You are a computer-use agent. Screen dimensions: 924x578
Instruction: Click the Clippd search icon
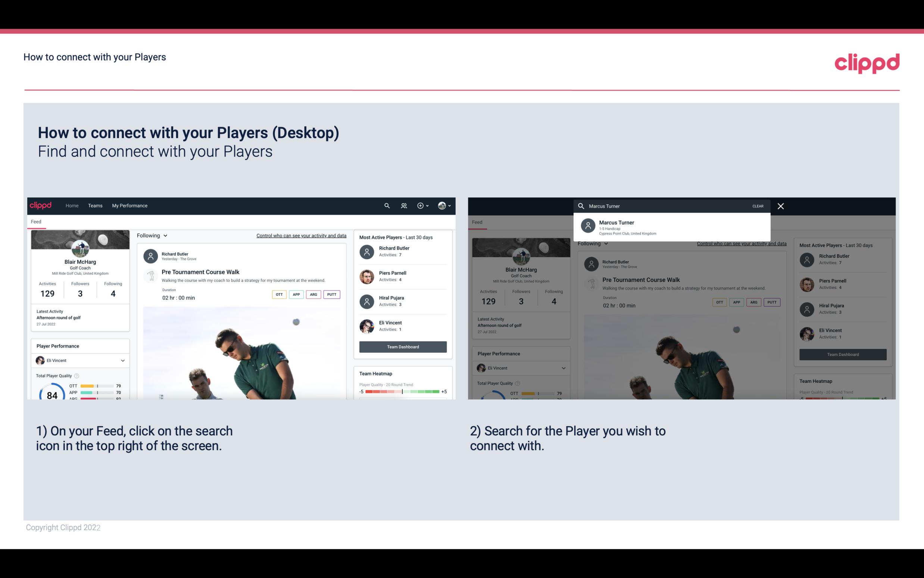pos(387,205)
